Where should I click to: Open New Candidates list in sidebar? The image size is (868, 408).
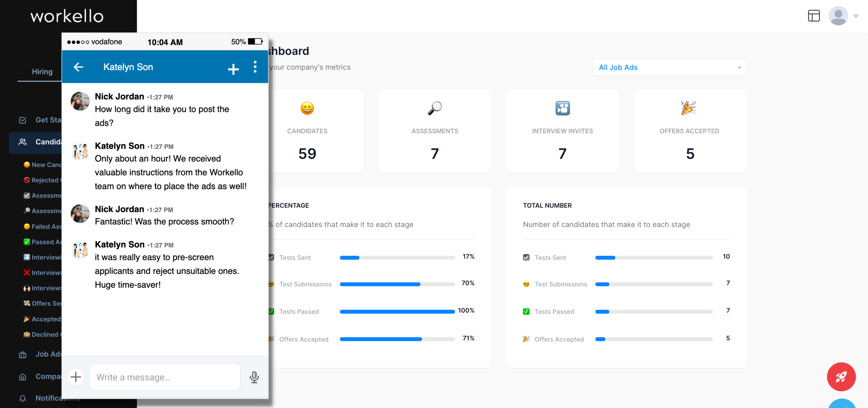click(x=43, y=165)
